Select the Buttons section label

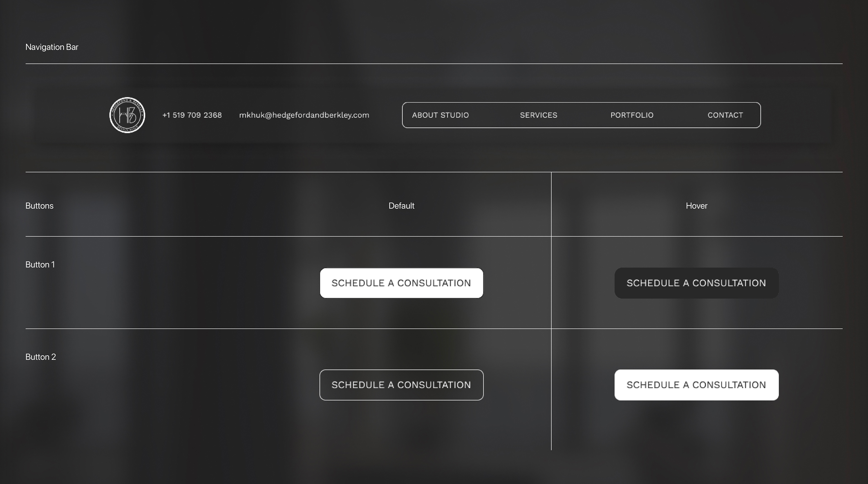point(39,206)
